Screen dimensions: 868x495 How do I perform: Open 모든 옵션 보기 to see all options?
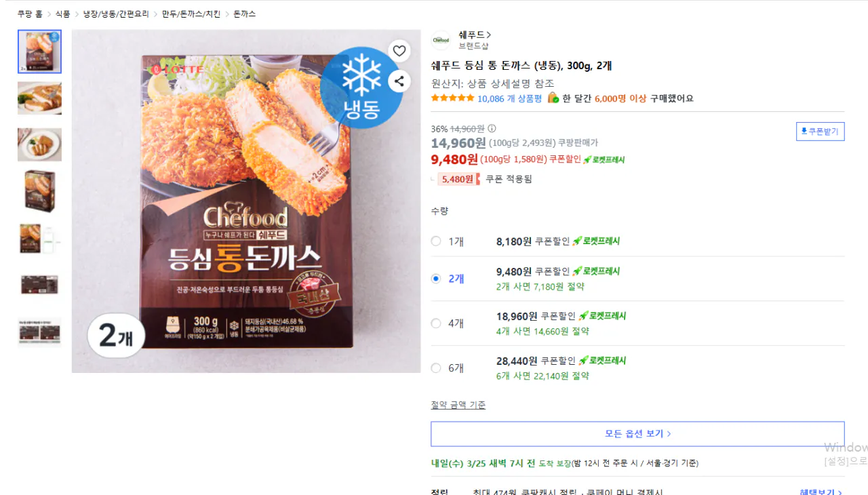(x=637, y=434)
